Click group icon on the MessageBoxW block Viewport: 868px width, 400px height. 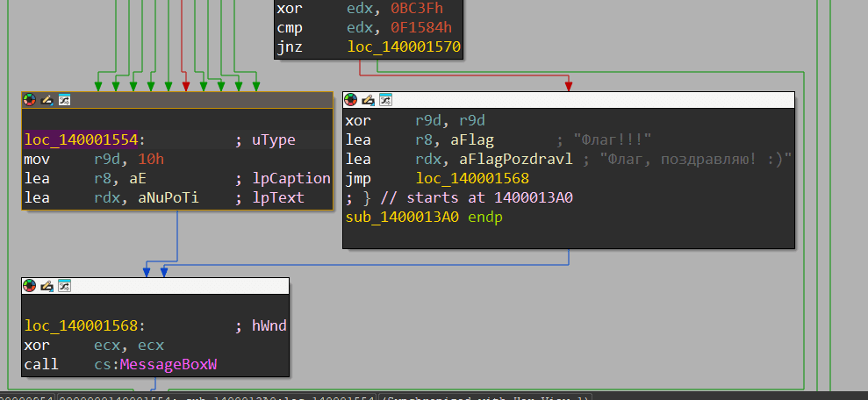[x=63, y=286]
